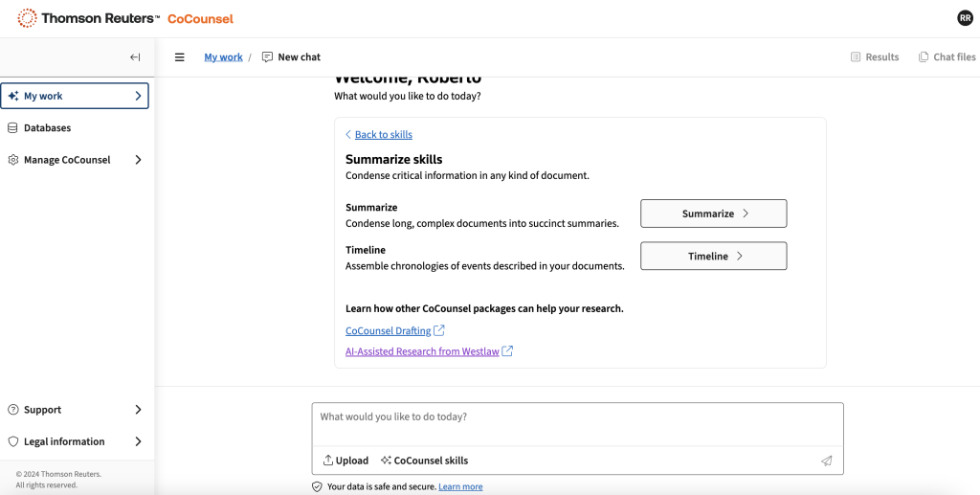Go back using Back to skills link
Image resolution: width=980 pixels, height=495 pixels.
383,135
